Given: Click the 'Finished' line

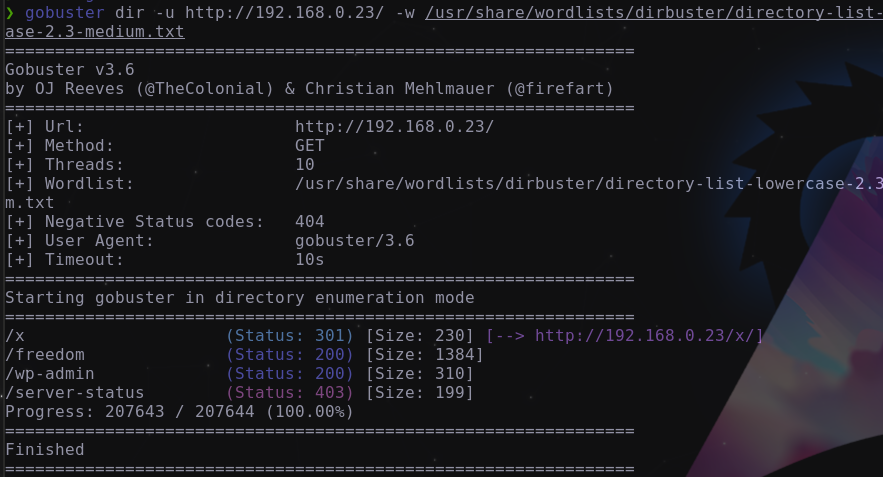Looking at the screenshot, I should coord(44,449).
